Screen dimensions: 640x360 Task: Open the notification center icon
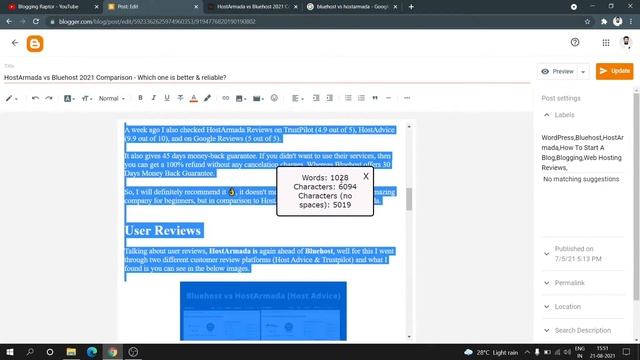point(626,352)
